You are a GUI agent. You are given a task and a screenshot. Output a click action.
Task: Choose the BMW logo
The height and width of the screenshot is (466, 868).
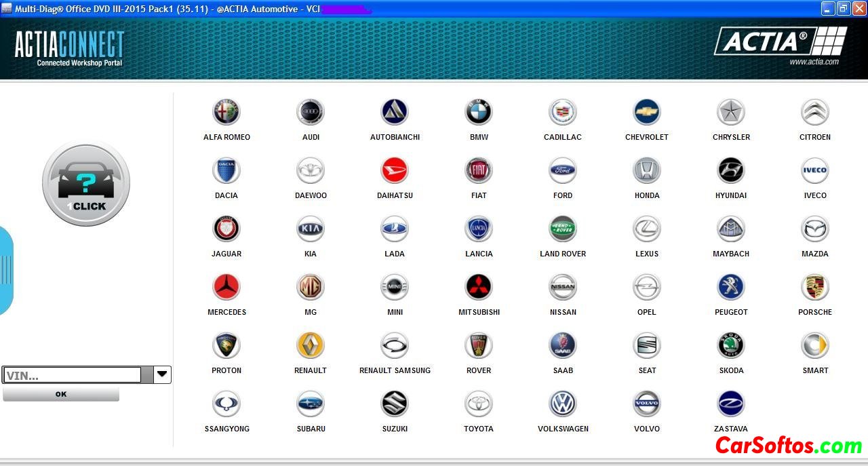click(x=478, y=113)
